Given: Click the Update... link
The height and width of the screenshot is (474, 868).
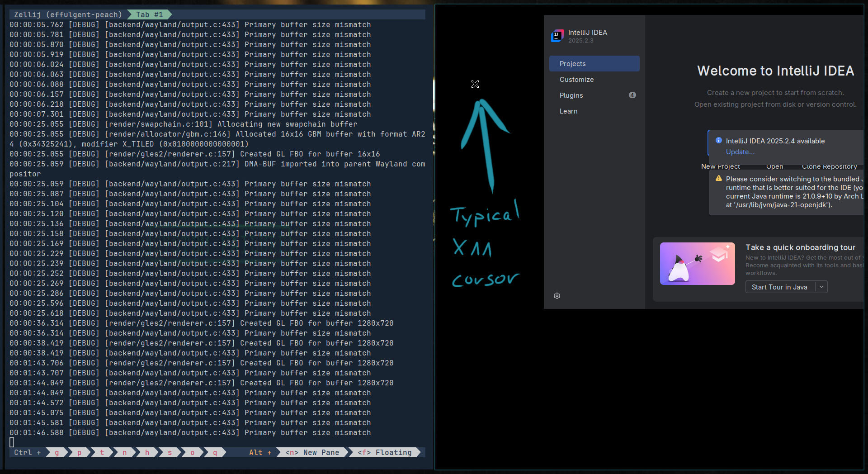Looking at the screenshot, I should [740, 152].
